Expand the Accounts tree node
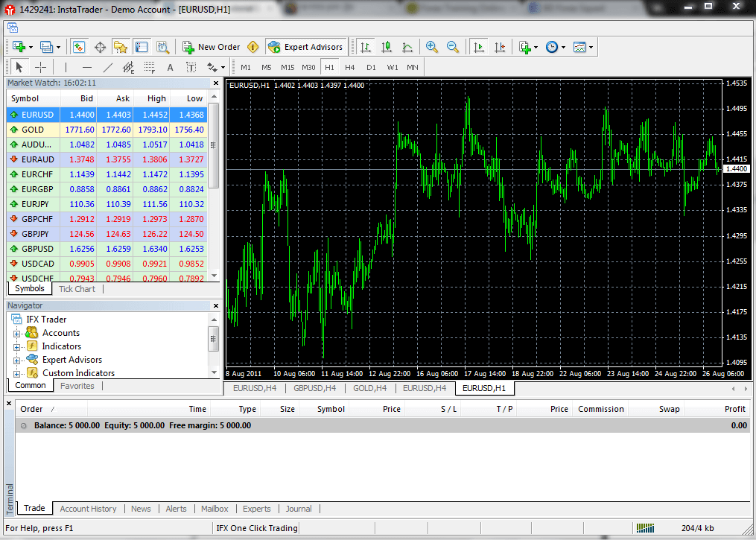 pos(16,333)
